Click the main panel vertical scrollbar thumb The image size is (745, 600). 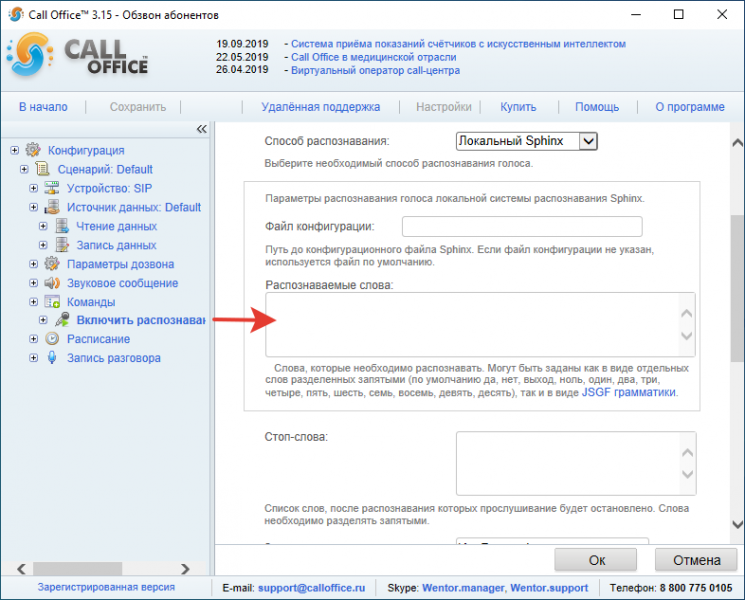point(737,288)
